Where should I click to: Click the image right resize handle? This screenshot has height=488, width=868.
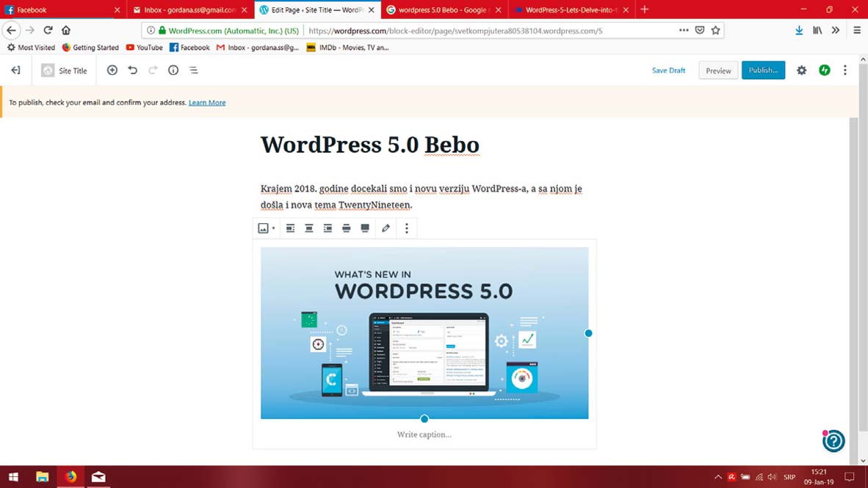(x=588, y=333)
